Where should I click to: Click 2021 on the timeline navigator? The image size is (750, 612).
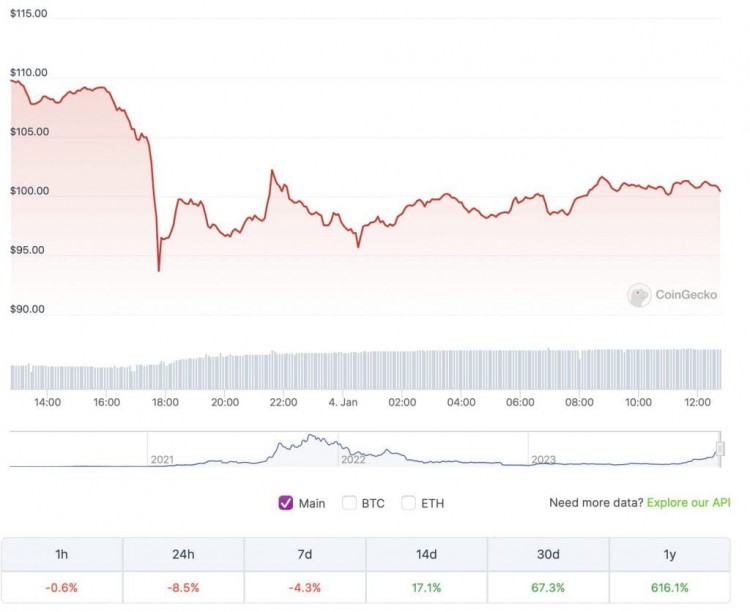point(162,459)
